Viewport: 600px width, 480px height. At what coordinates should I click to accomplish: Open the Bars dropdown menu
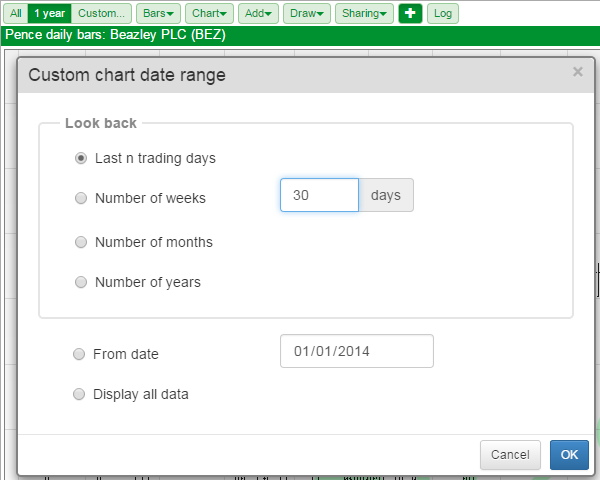pos(158,13)
